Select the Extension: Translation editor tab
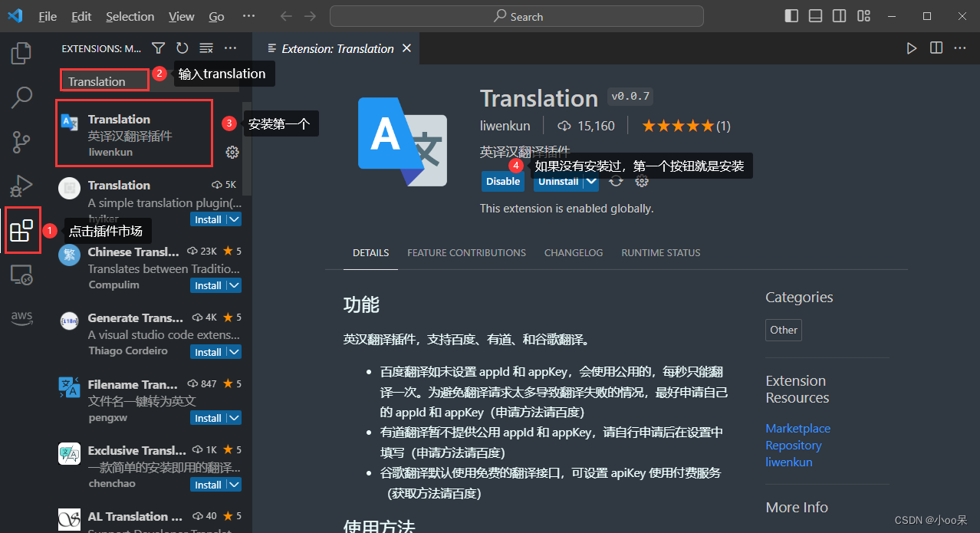 pos(337,48)
